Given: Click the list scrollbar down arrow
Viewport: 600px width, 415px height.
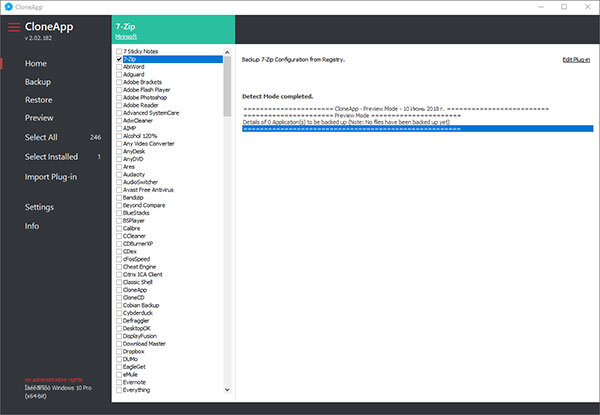Looking at the screenshot, I should 227,390.
